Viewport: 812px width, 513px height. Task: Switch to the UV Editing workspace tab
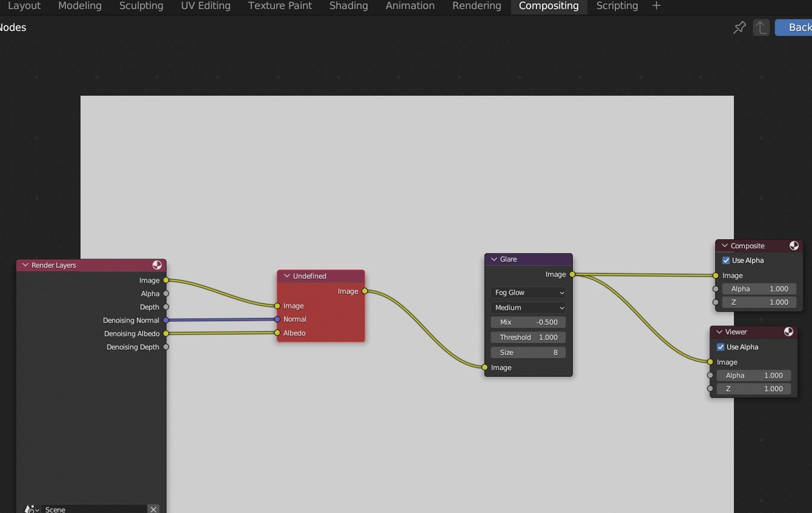point(206,6)
